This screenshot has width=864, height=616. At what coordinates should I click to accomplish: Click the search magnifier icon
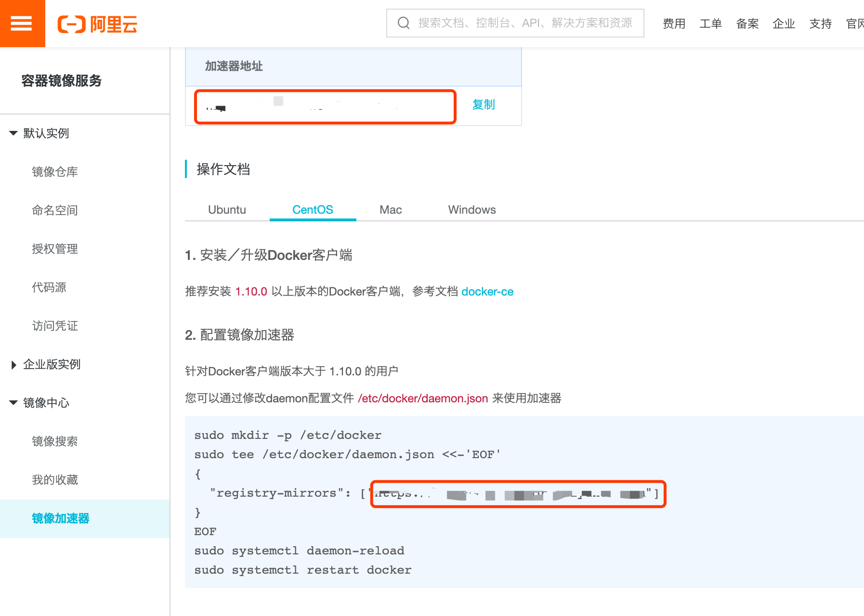pyautogui.click(x=403, y=23)
